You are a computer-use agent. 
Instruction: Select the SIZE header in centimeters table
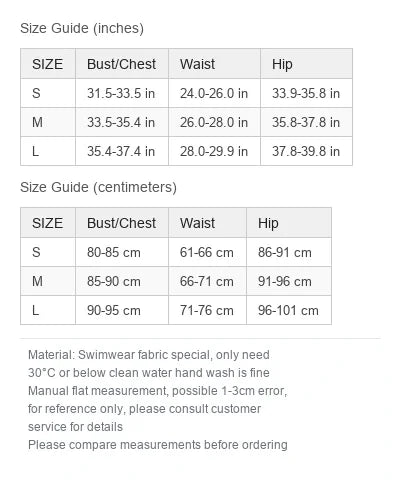[48, 223]
